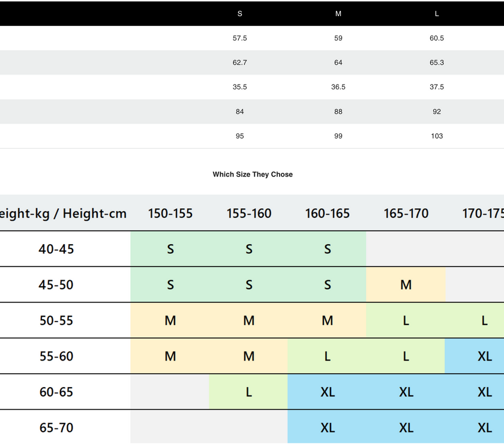Select the 55-60 weight row label
Screen dimensions: 504x444
(x=56, y=356)
